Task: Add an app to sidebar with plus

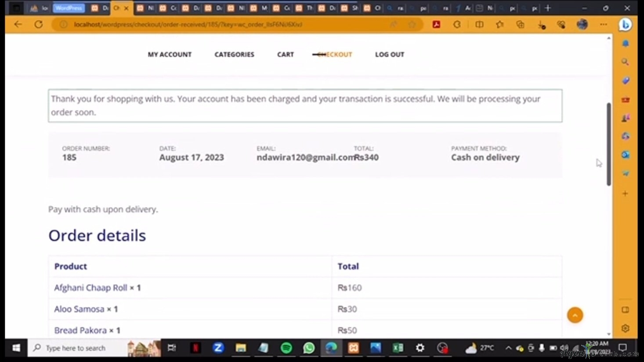Action: [x=625, y=193]
